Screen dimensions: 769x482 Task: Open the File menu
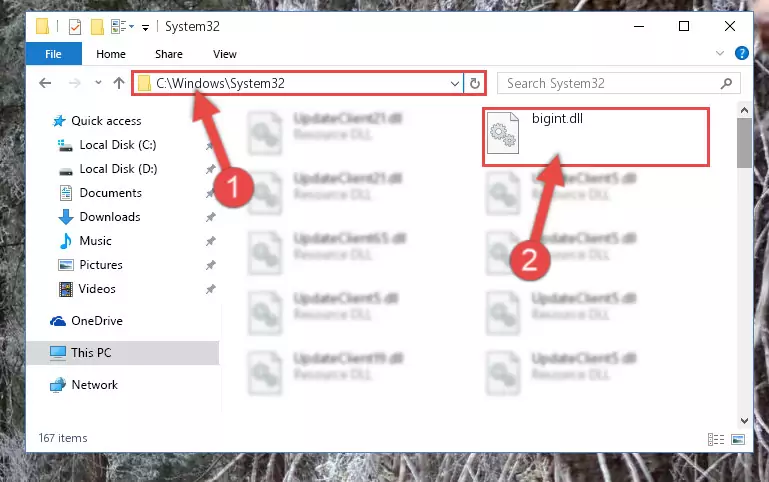(53, 53)
